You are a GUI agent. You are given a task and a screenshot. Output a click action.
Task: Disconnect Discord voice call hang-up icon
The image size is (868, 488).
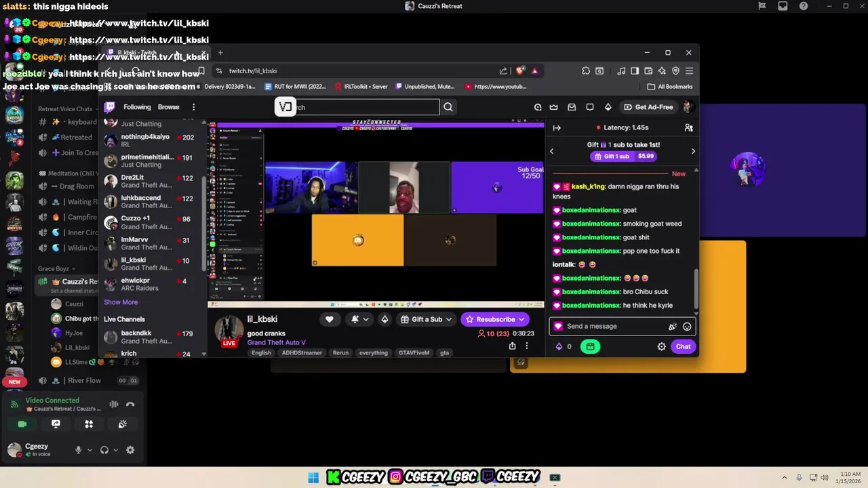(130, 405)
